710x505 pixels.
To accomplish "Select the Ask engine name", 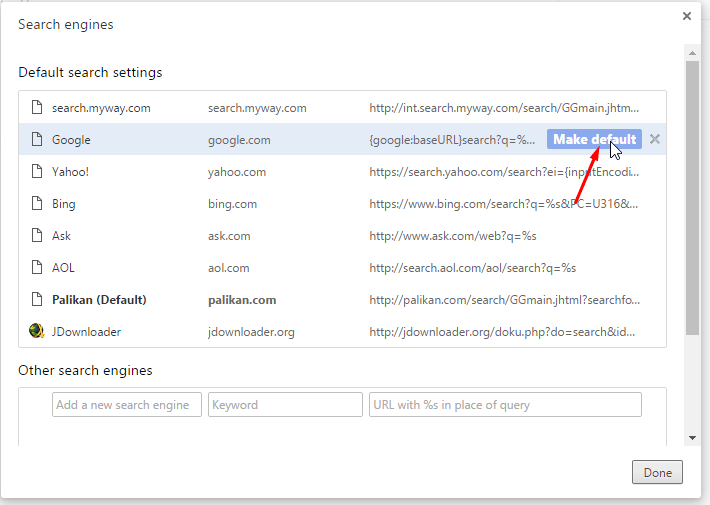I will (x=61, y=236).
